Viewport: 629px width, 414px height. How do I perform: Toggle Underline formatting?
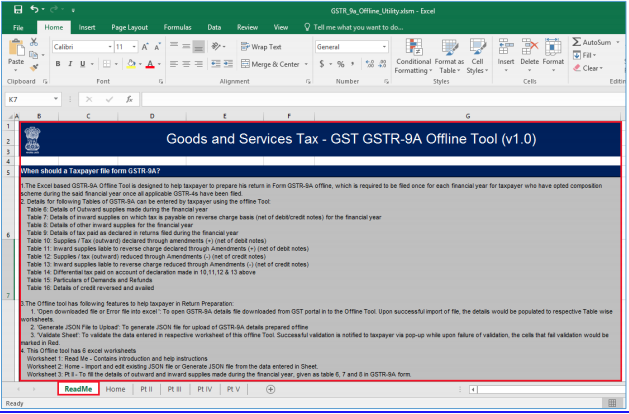pyautogui.click(x=83, y=64)
